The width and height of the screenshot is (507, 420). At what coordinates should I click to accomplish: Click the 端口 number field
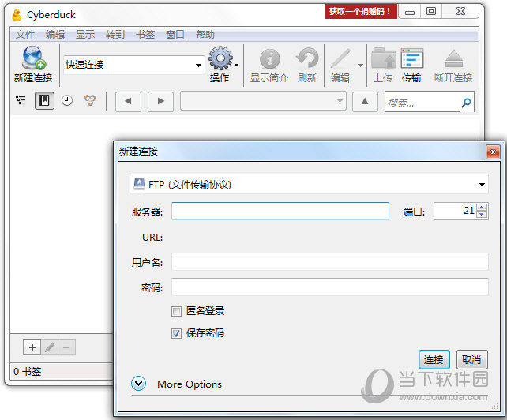click(456, 211)
